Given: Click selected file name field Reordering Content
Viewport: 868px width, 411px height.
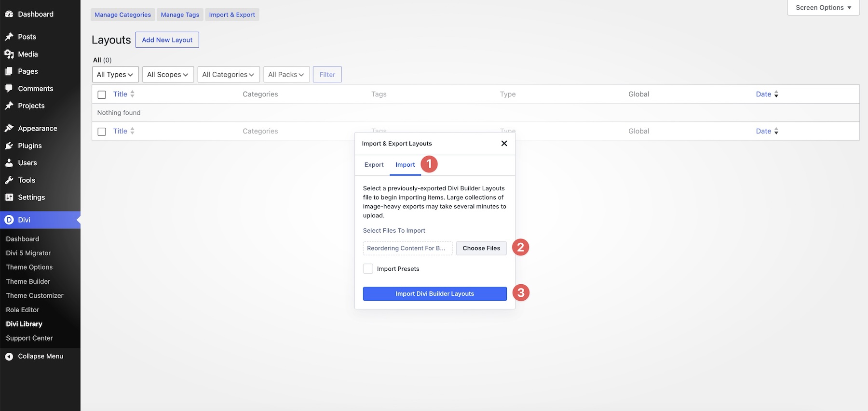Looking at the screenshot, I should point(408,248).
